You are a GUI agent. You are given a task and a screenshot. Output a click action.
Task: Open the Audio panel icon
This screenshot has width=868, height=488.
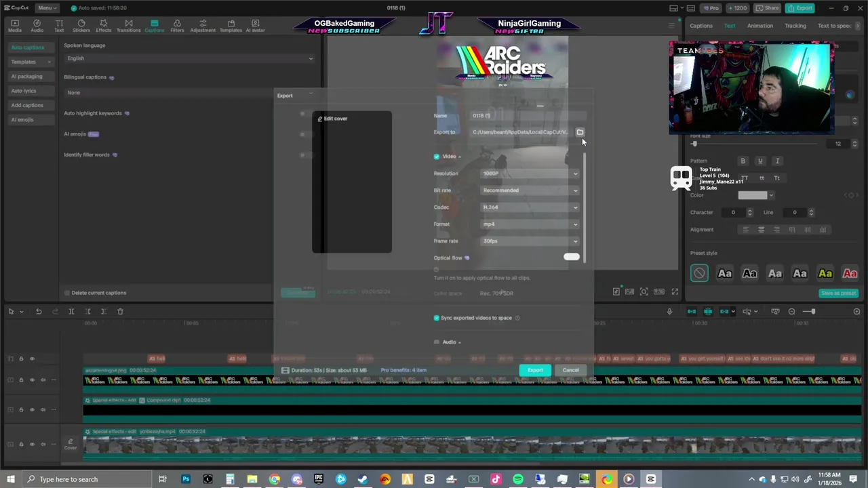tap(37, 26)
